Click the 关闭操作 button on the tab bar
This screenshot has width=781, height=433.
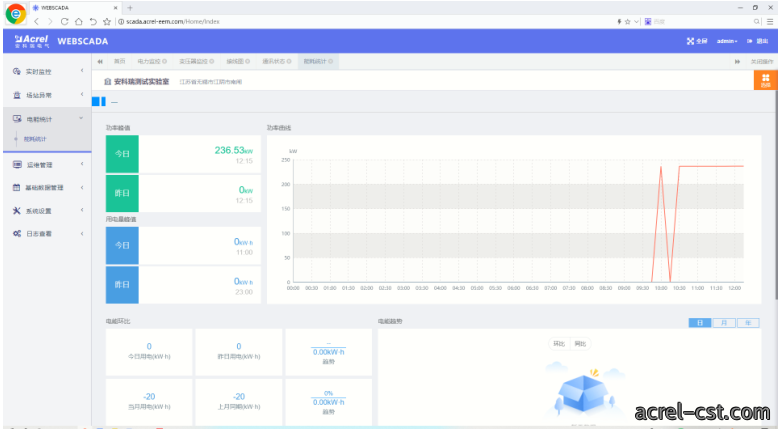coord(762,62)
